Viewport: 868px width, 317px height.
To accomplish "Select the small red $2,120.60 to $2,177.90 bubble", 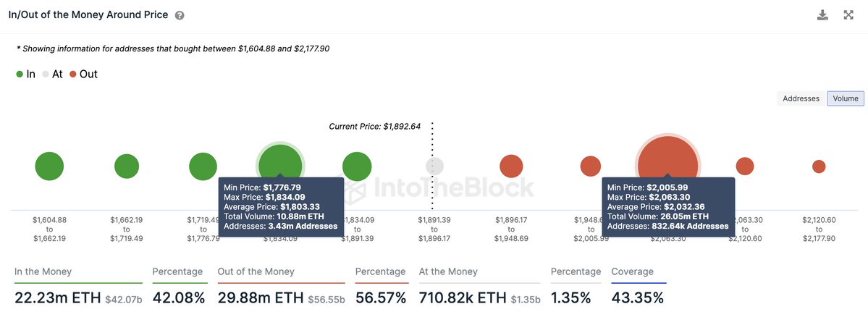I will pos(819,166).
